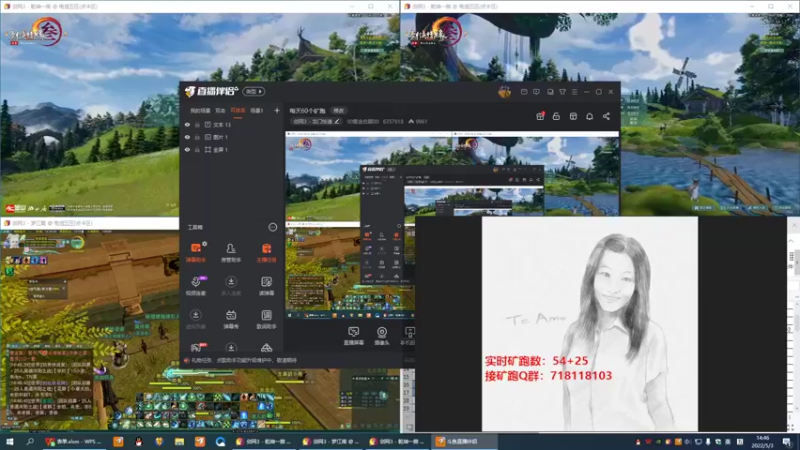Select the 图片 1 source row
Viewport: 800px width, 450px height.
[x=232, y=137]
